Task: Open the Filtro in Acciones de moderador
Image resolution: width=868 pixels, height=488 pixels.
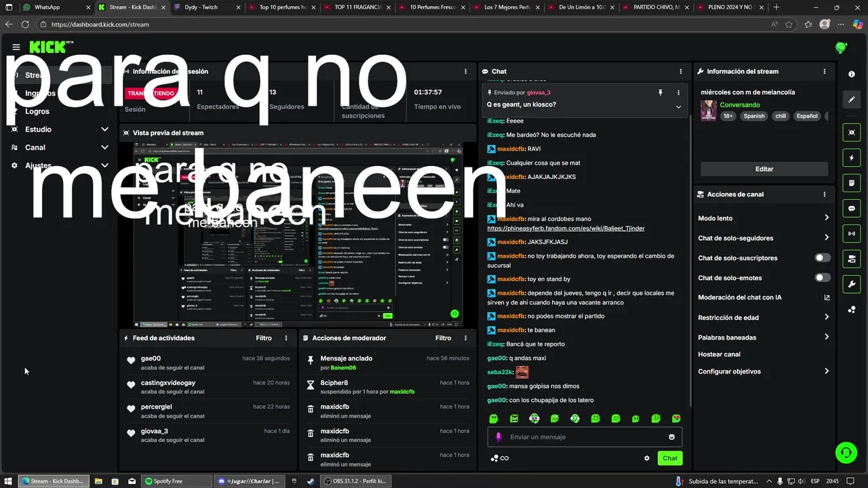Action: pyautogui.click(x=443, y=338)
